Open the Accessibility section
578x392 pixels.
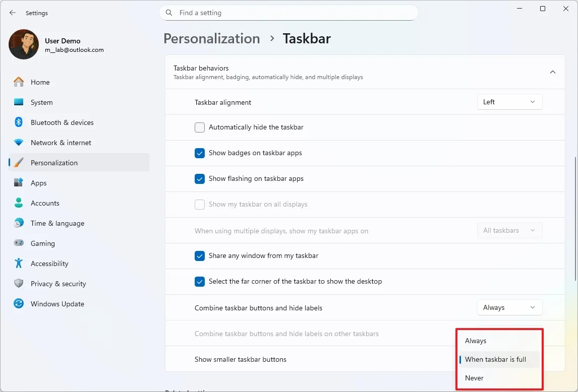[49, 263]
